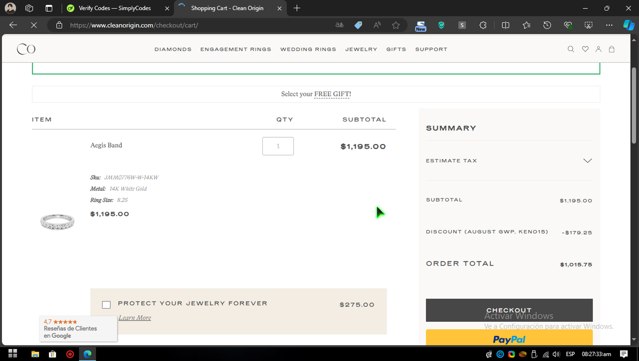The height and width of the screenshot is (361, 639).
Task: Open Microsoft Store from taskbar
Action: pos(53,354)
